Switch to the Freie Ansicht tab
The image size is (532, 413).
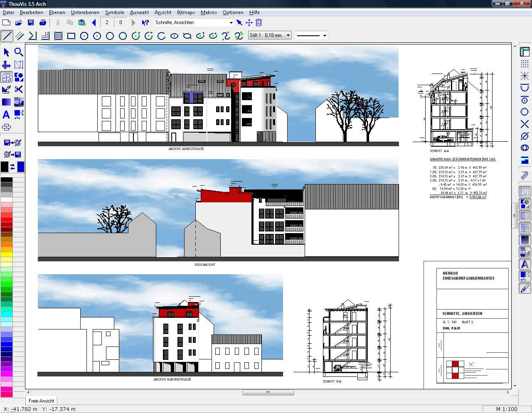41,401
